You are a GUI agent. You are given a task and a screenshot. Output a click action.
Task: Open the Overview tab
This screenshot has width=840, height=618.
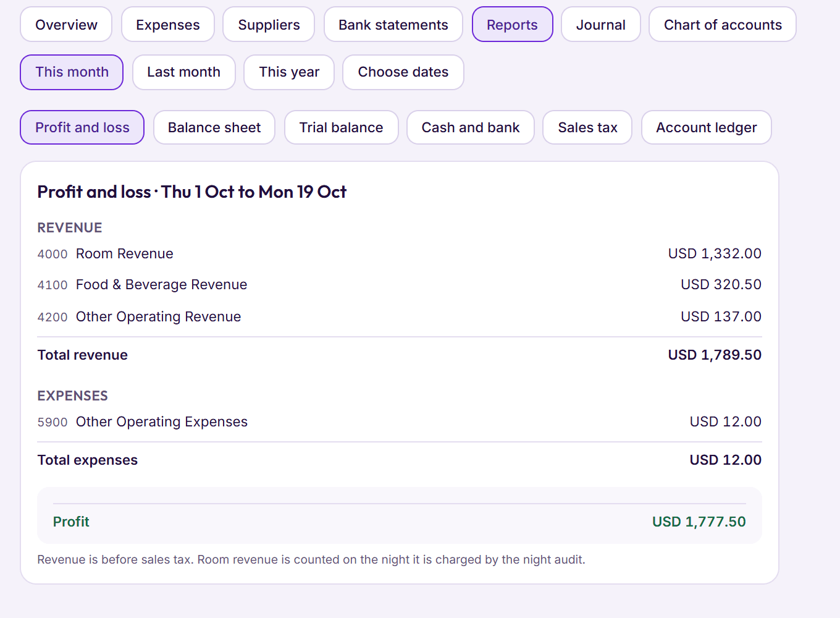pos(66,25)
